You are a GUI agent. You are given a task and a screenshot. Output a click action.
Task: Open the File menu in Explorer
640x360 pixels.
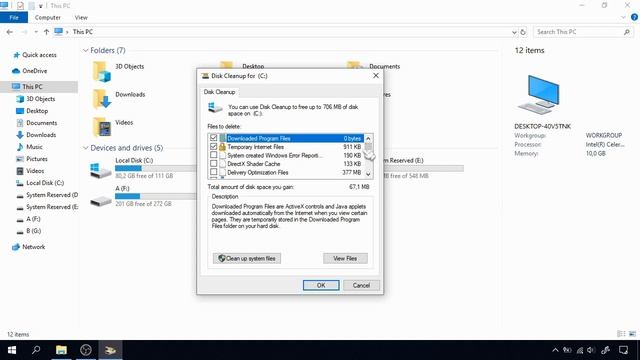click(14, 18)
